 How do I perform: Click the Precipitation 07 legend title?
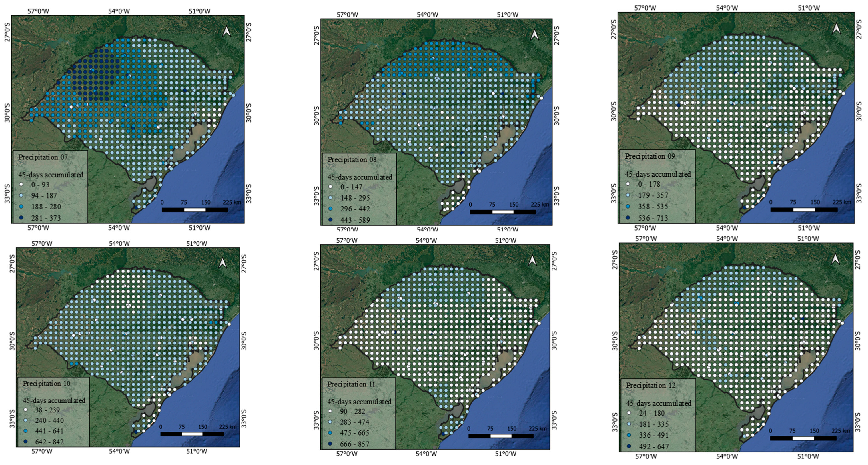43,157
